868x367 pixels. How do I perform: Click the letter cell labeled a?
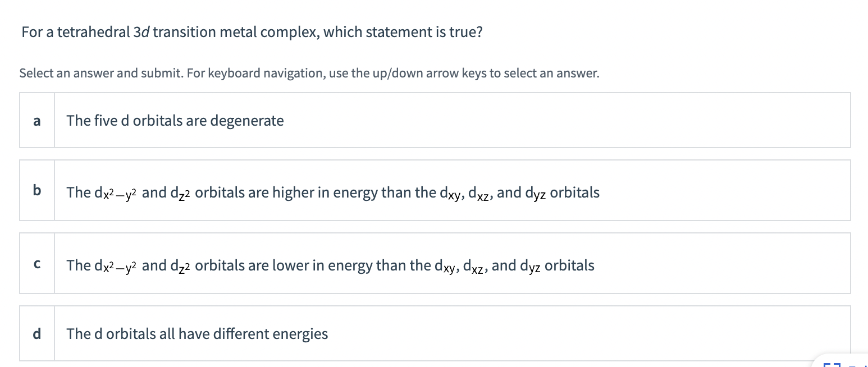click(x=36, y=120)
